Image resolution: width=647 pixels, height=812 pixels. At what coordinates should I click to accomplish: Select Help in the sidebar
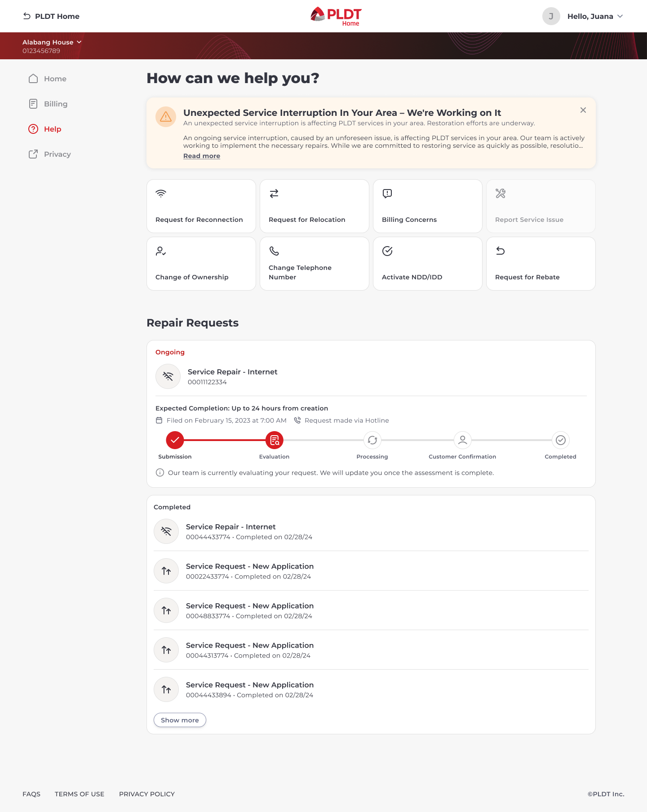pyautogui.click(x=44, y=129)
